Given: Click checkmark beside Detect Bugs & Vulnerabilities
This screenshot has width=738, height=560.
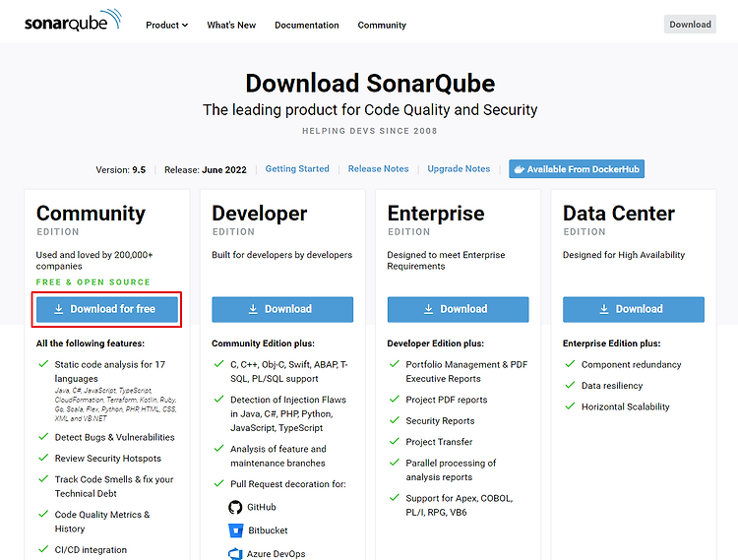Looking at the screenshot, I should 43,437.
